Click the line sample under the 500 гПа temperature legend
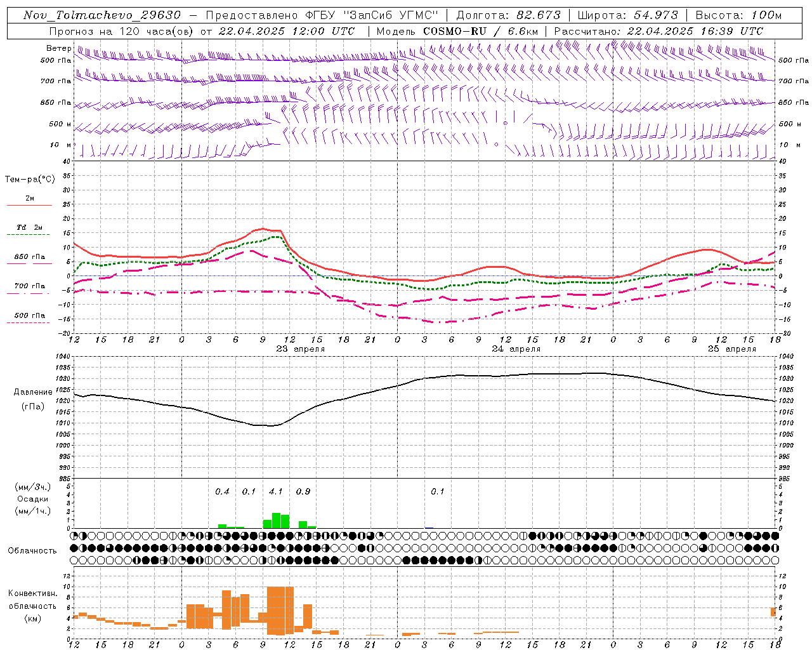The image size is (812, 650). pos(29,323)
